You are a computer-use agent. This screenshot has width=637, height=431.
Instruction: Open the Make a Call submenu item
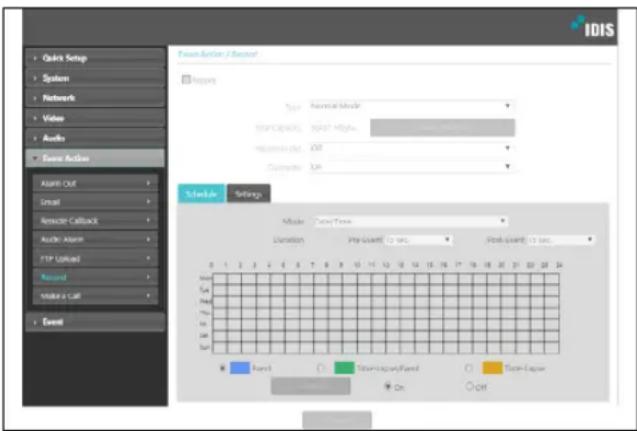tap(95, 296)
